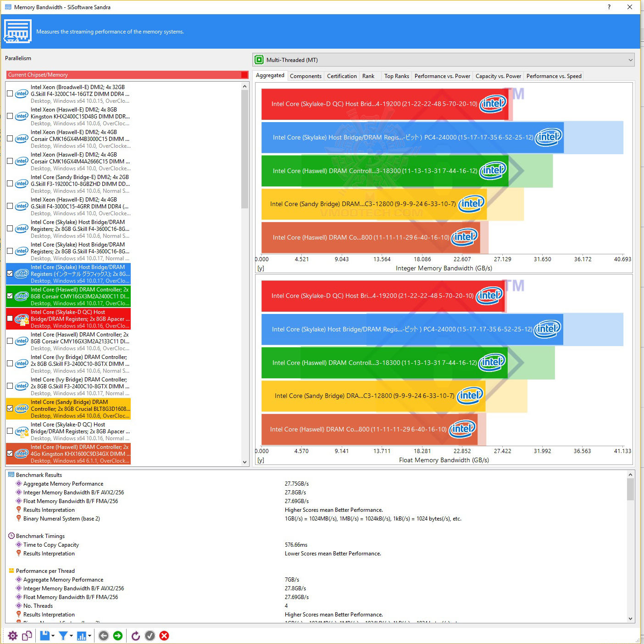Click Intel logo of Ivy Bridge 10.0.6 entry

22,364
